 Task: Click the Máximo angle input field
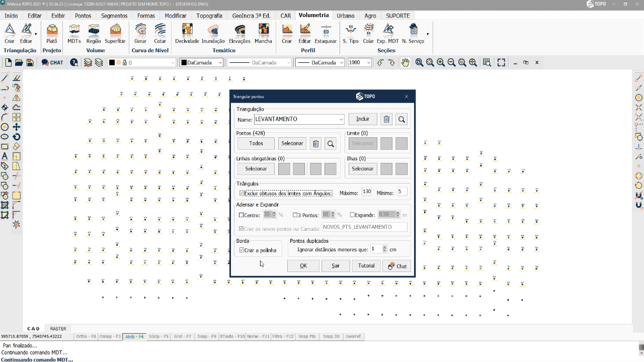[x=366, y=192]
